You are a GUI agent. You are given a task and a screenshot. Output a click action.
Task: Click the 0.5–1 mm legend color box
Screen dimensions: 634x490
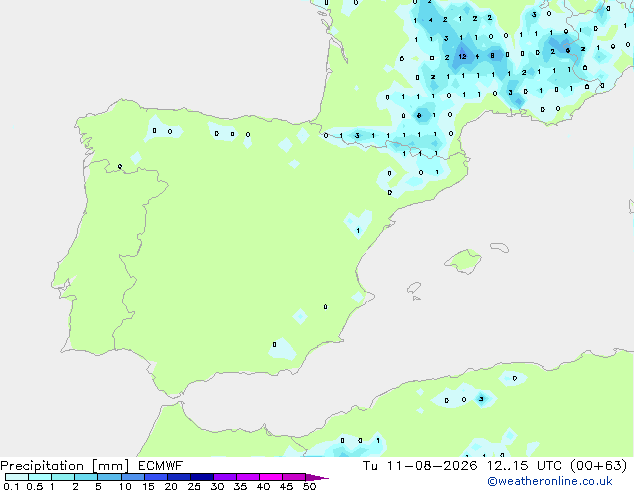click(40, 477)
